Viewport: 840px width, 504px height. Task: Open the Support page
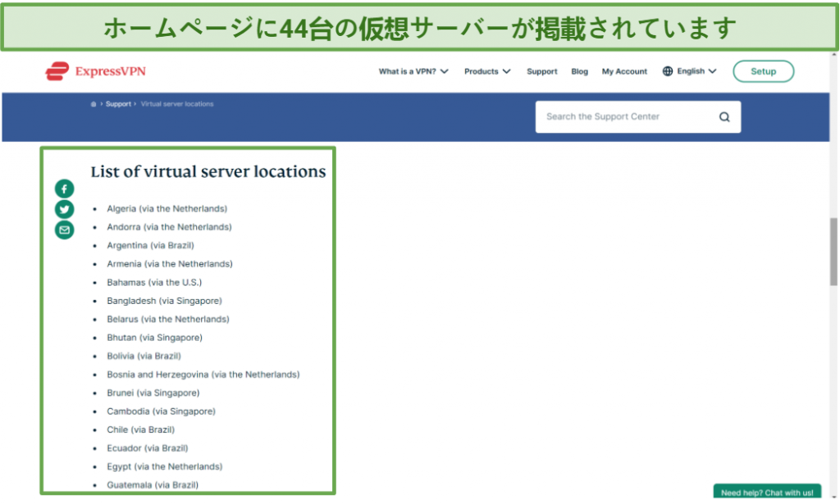point(541,71)
